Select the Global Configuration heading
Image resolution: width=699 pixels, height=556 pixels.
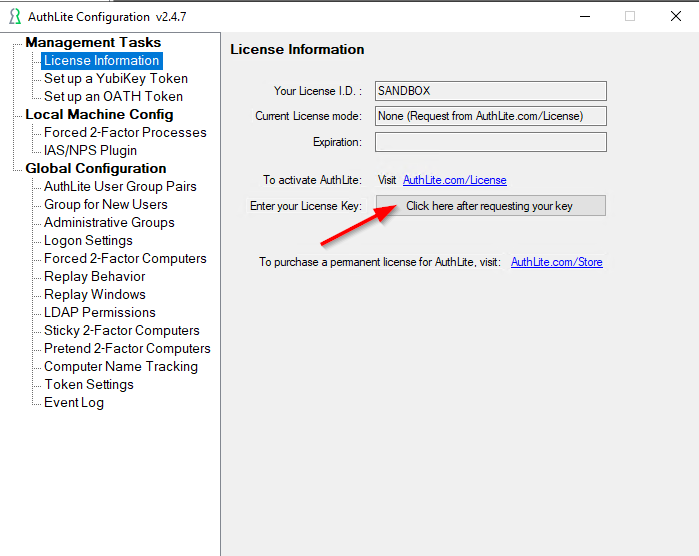[96, 169]
